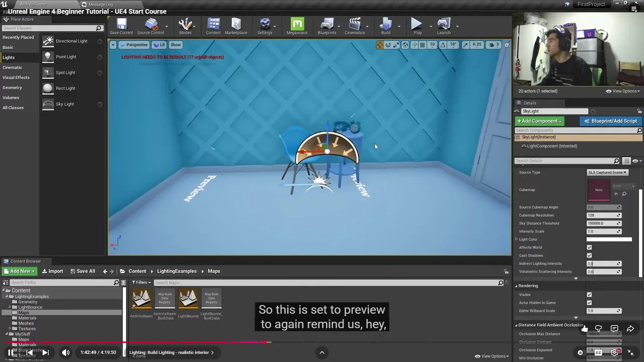Open the Settings toolbar icon
This screenshot has height=362, width=644.
[x=265, y=27]
